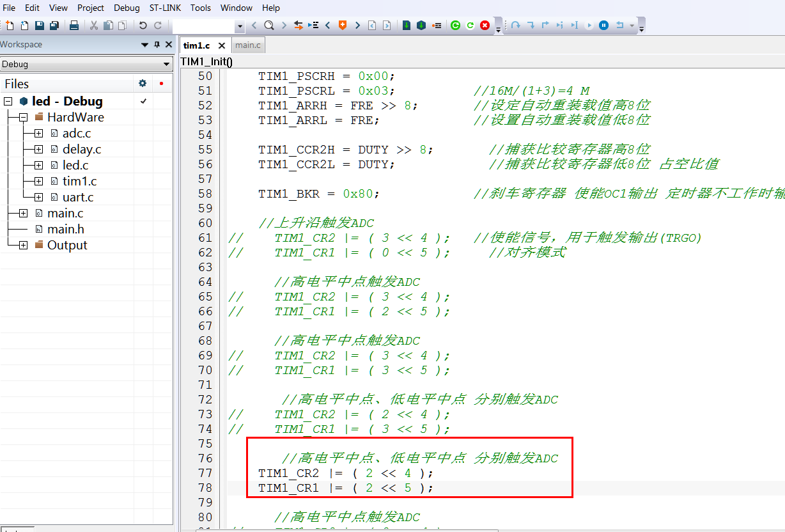
Task: Click into the toolbar quick search field
Action: tap(204, 26)
